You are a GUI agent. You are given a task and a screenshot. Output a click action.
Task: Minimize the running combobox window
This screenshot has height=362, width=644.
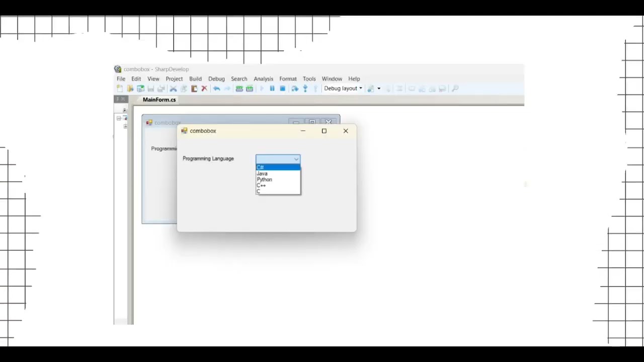click(303, 131)
